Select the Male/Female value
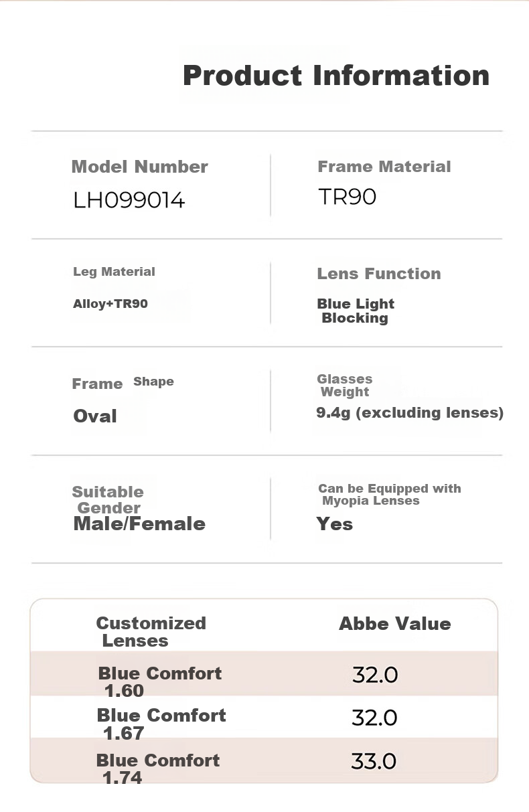The width and height of the screenshot is (529, 812). pyautogui.click(x=139, y=524)
